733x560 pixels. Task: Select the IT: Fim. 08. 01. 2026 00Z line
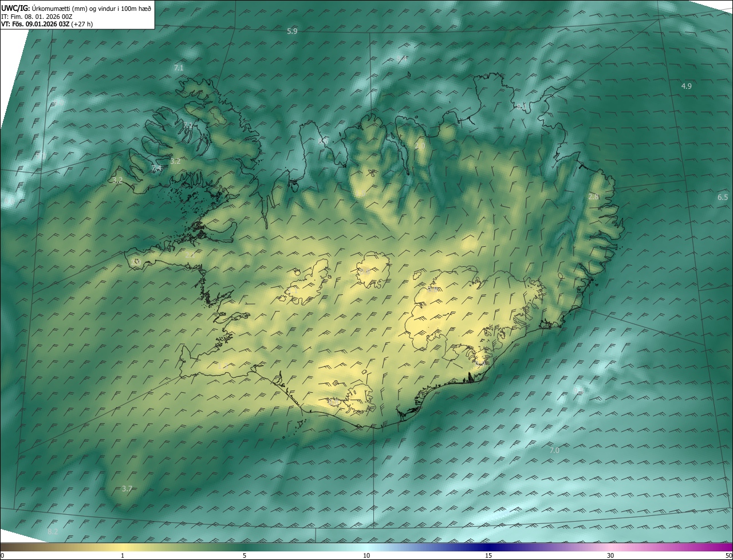tap(36, 17)
